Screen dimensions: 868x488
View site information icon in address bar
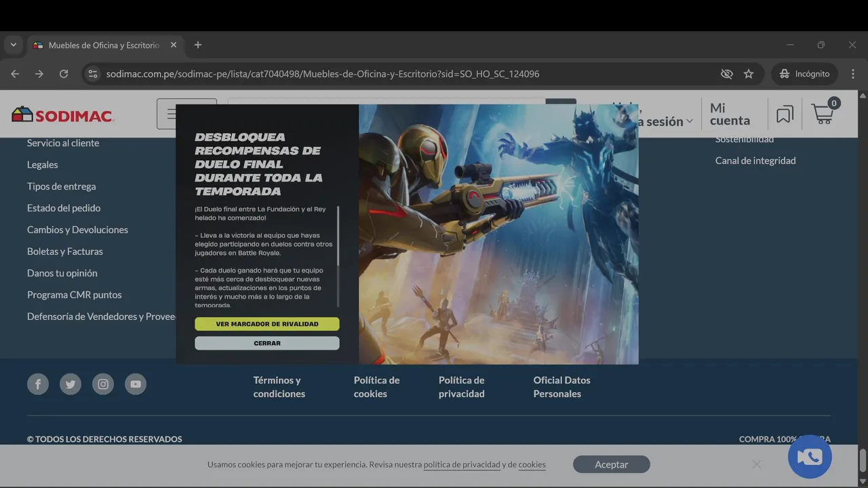[93, 74]
